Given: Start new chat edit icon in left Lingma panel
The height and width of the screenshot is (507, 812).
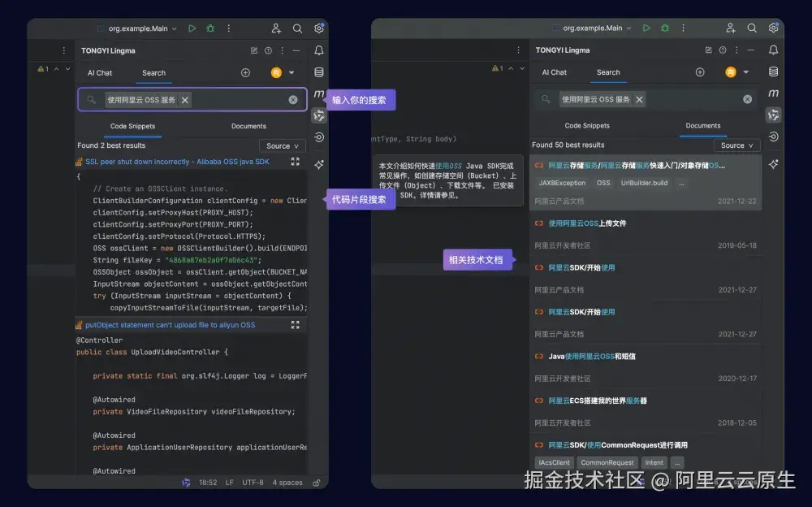Looking at the screenshot, I should (253, 50).
